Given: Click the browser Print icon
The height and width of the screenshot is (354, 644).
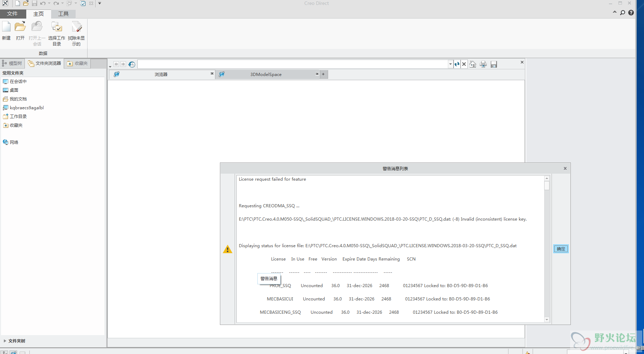Looking at the screenshot, I should 483,64.
